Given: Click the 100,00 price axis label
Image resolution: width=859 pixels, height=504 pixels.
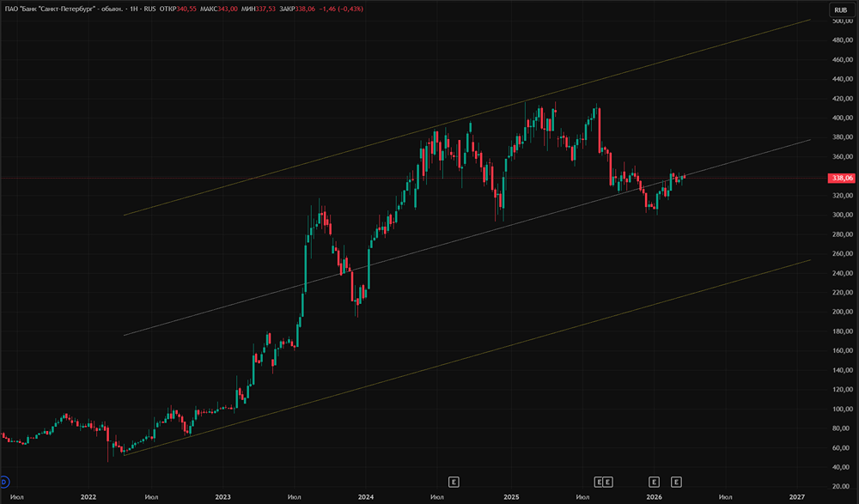Looking at the screenshot, I should coord(842,410).
